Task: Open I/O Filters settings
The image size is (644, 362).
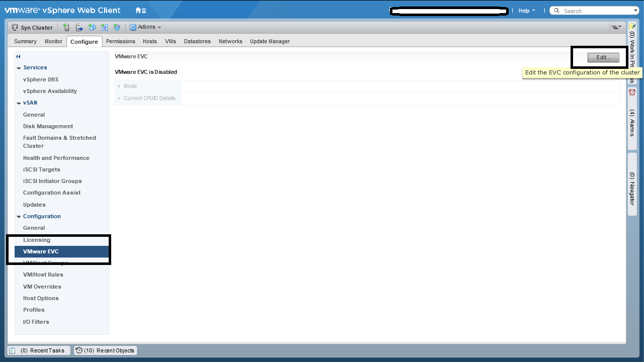Action: tap(36, 322)
